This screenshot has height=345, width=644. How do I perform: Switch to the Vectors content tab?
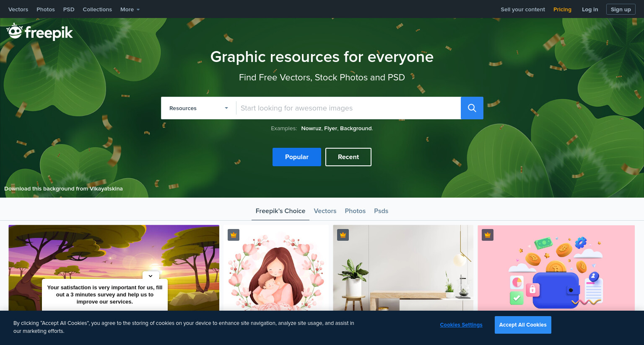(x=325, y=211)
